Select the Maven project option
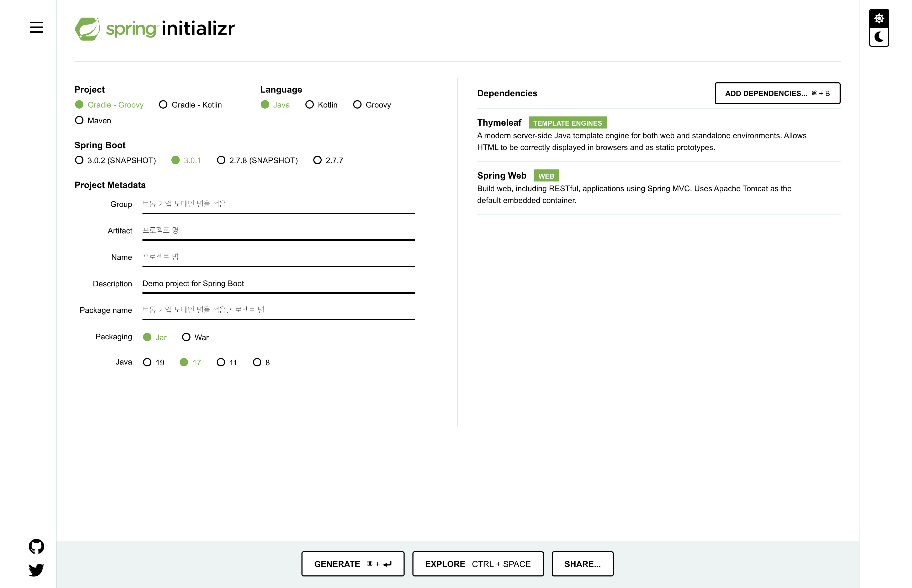 click(79, 121)
